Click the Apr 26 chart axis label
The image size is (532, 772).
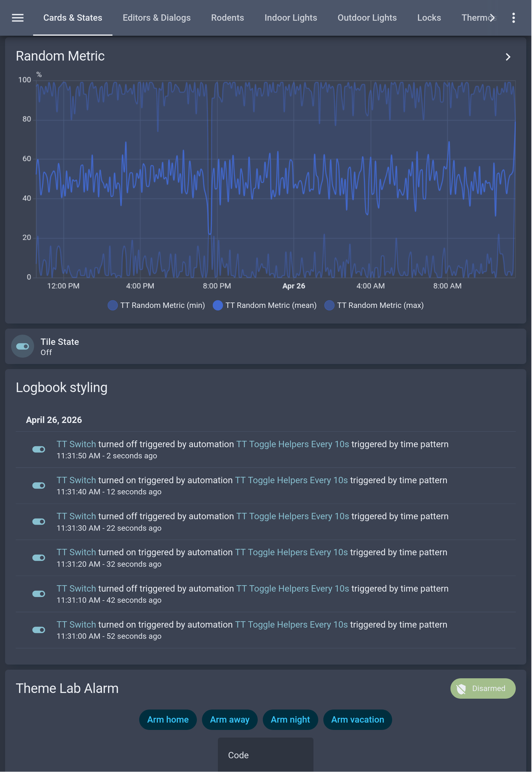[294, 286]
